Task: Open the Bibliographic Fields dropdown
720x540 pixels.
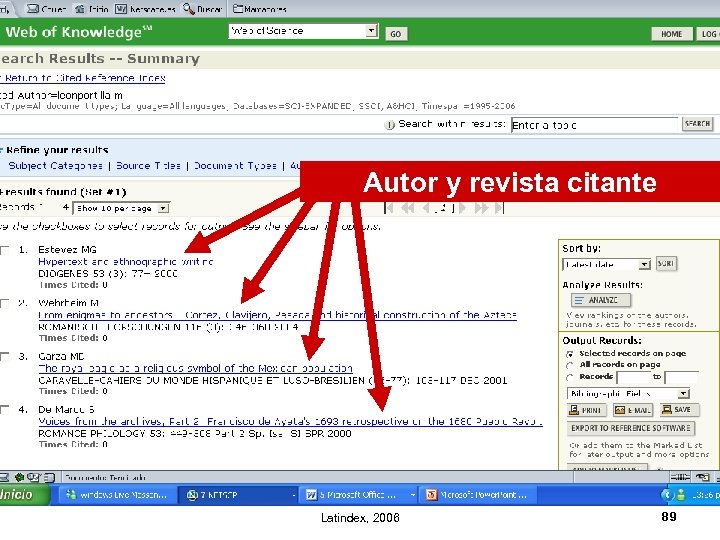Action: pyautogui.click(x=684, y=394)
